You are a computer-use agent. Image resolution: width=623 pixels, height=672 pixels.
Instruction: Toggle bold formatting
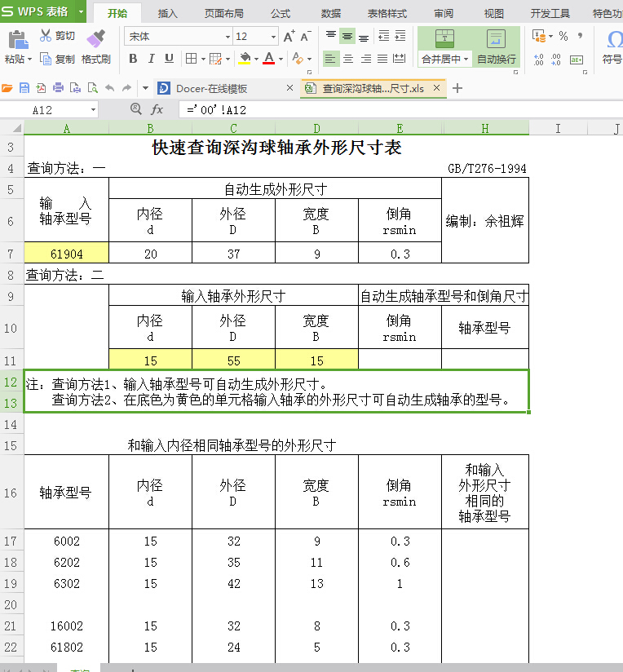click(x=133, y=58)
